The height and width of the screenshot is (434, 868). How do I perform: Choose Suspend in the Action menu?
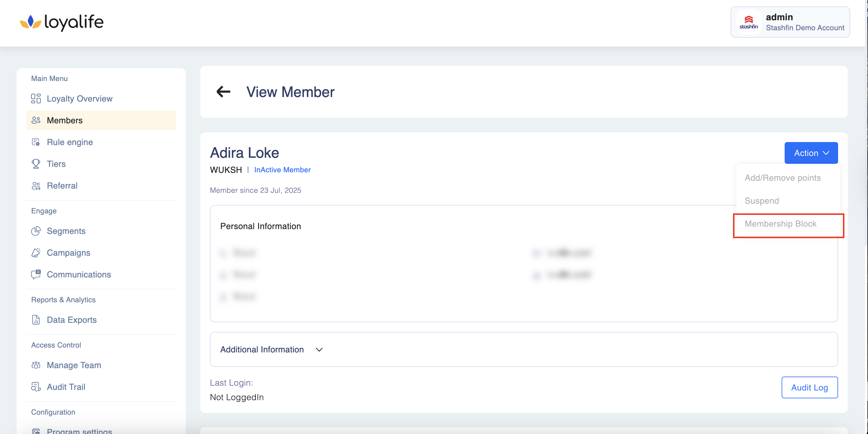[x=761, y=201]
